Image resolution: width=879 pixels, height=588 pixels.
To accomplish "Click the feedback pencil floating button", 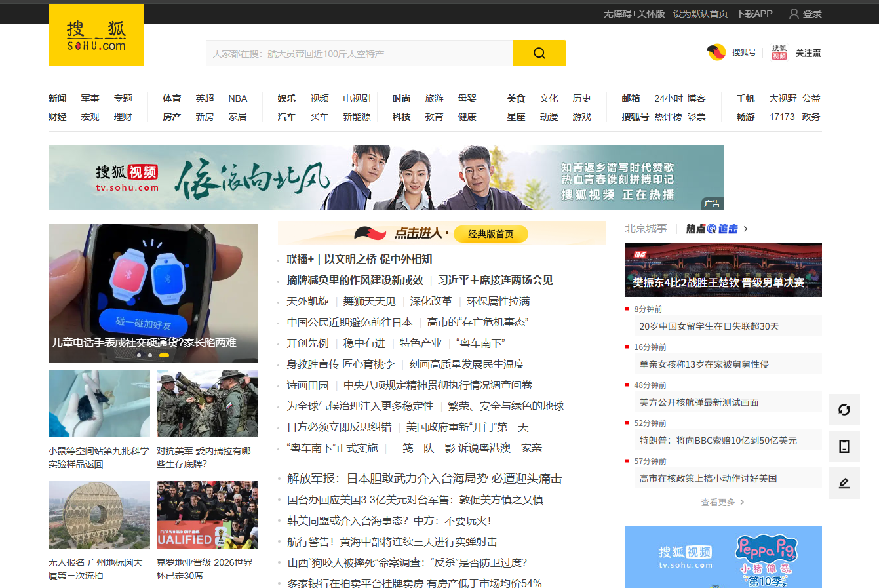I will (x=844, y=483).
